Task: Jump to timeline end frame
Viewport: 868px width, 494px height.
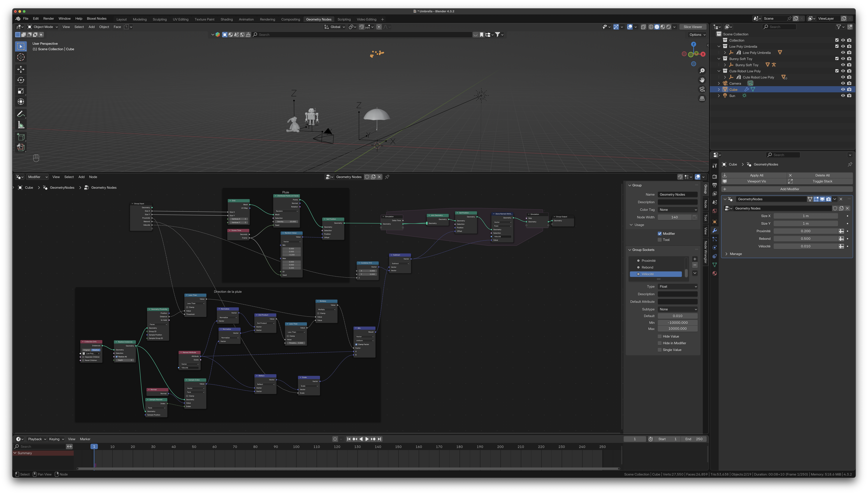Action: (x=380, y=439)
